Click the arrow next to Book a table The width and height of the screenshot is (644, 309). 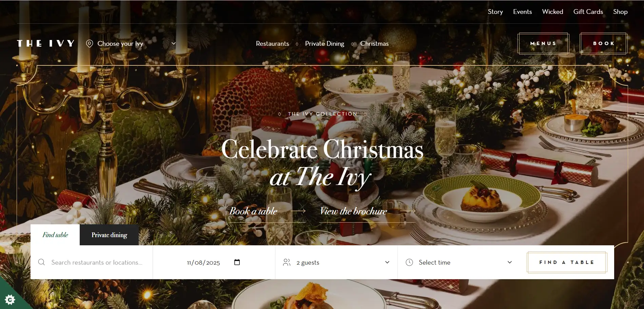pyautogui.click(x=298, y=211)
